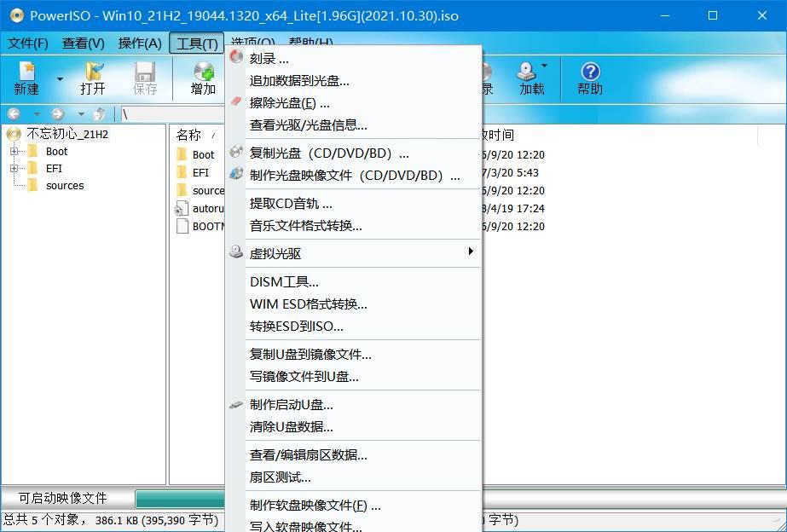Click the back navigation arrow icon
The height and width of the screenshot is (532, 787).
(x=14, y=113)
